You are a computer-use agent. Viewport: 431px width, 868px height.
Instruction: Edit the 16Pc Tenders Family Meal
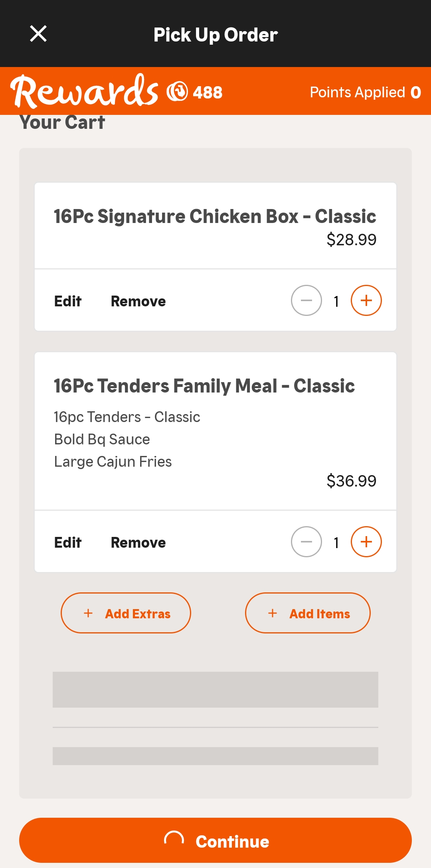[x=68, y=542]
